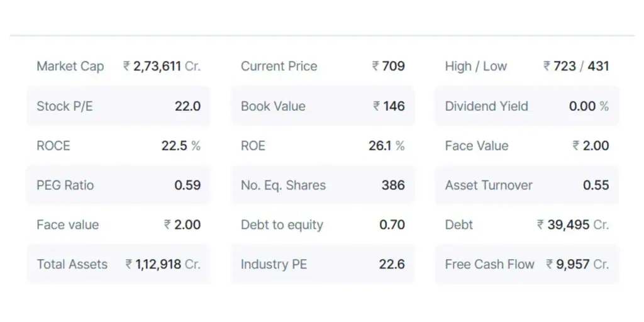Screen dimensions: 644x322
Task: Select the PEG Ratio label
Action: pos(65,186)
